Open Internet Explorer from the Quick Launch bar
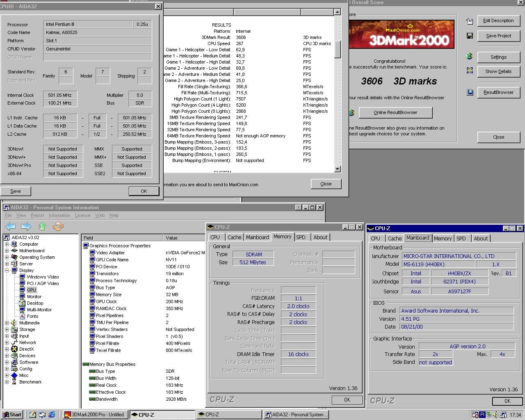The width and height of the screenshot is (525, 420). (51, 415)
